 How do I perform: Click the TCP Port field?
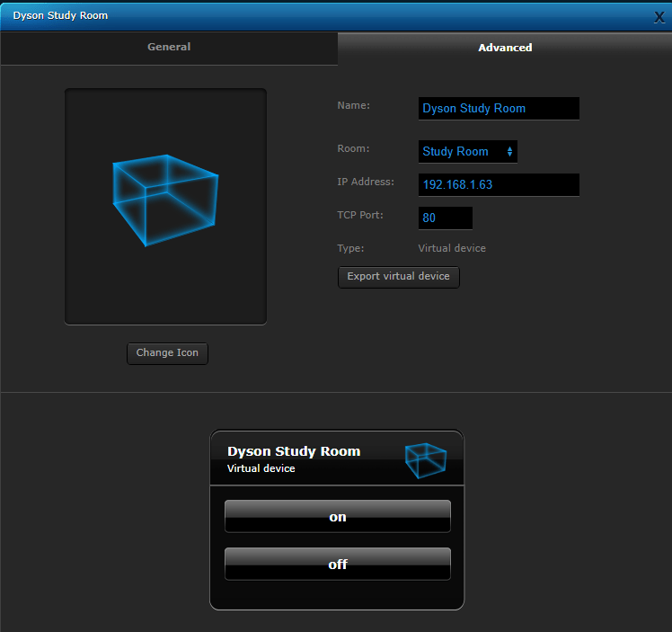(x=446, y=218)
